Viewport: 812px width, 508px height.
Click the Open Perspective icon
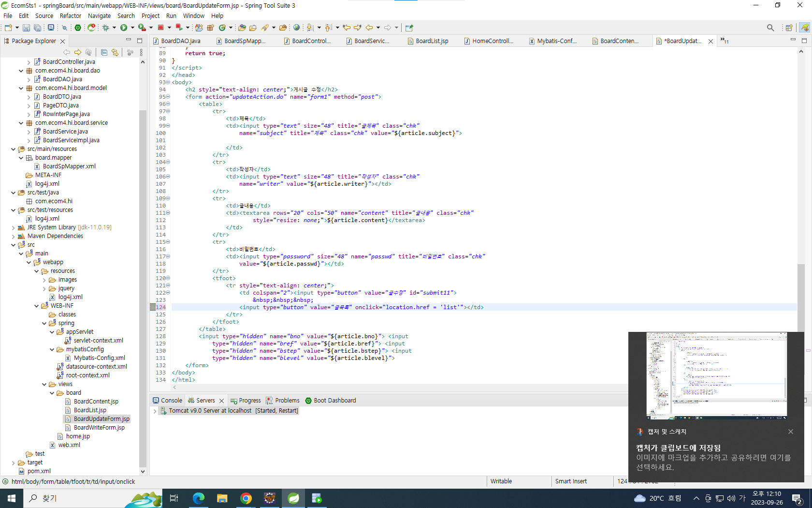pyautogui.click(x=789, y=28)
